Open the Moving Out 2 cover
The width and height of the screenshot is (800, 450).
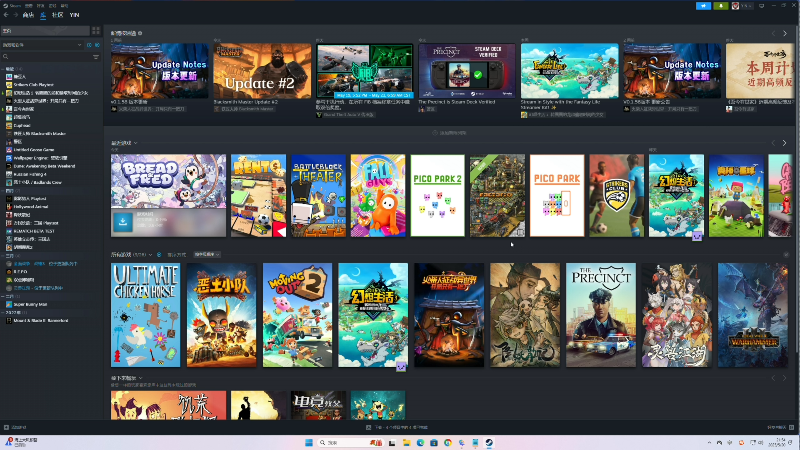click(x=297, y=315)
